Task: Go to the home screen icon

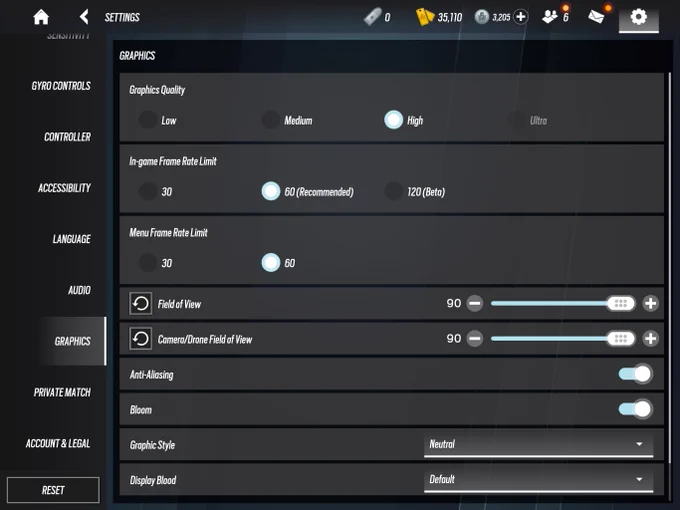Action: tap(41, 17)
